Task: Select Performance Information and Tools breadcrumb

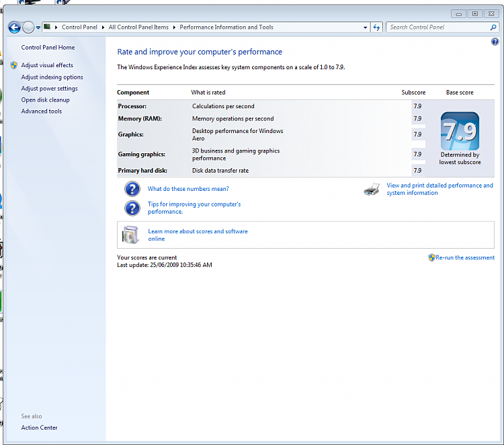Action: [x=226, y=28]
